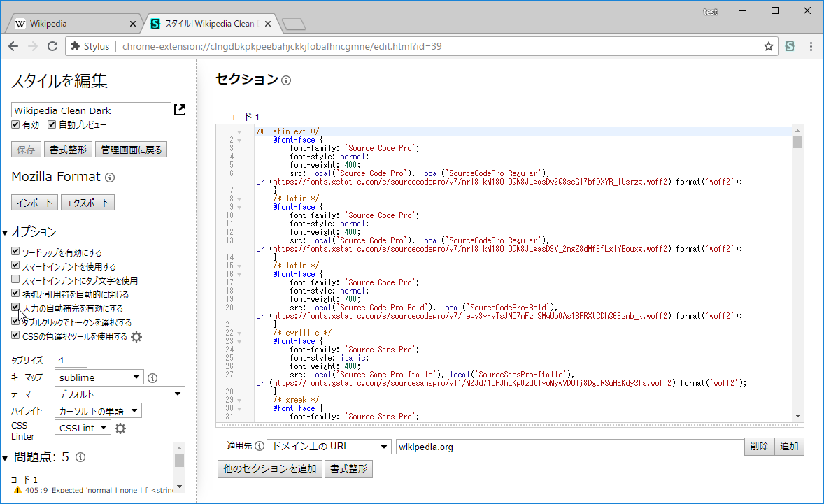Click warning icon of issue 405:9
824x504 pixels.
pyautogui.click(x=18, y=490)
